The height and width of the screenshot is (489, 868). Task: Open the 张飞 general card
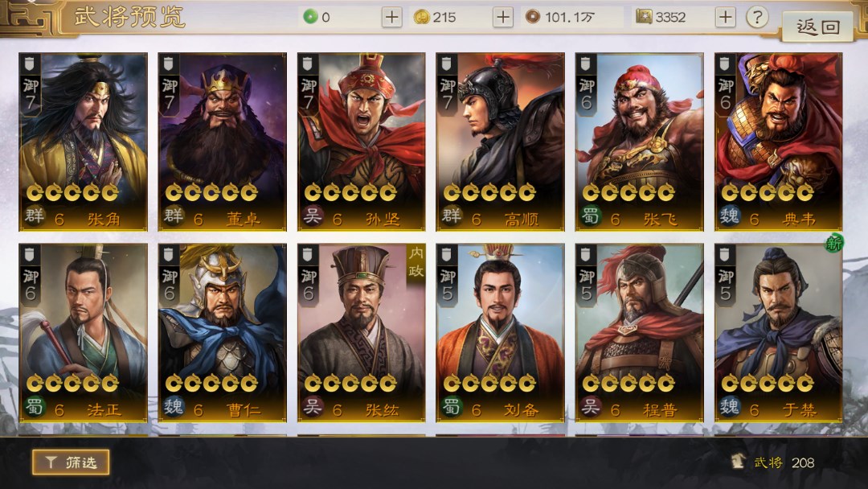[639, 142]
